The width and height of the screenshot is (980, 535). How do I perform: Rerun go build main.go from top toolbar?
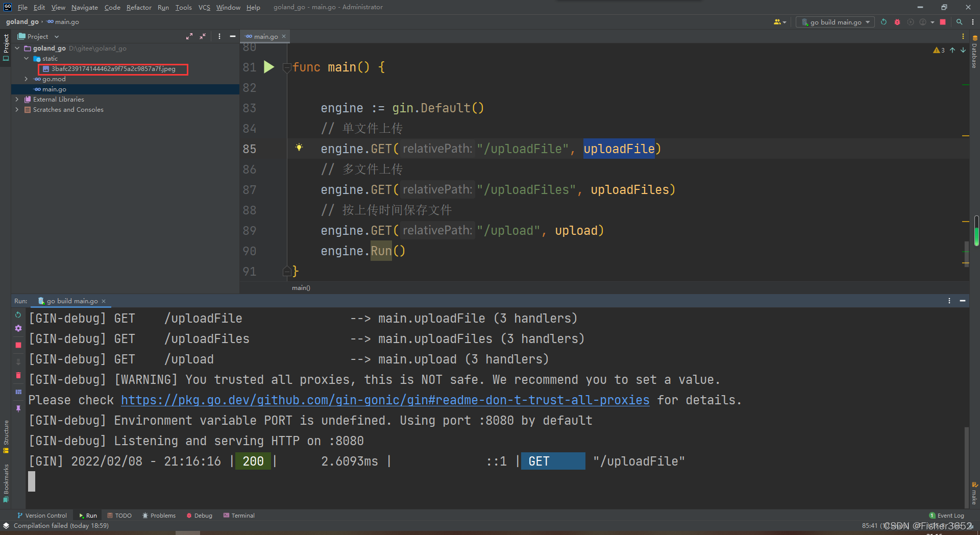pyautogui.click(x=884, y=22)
